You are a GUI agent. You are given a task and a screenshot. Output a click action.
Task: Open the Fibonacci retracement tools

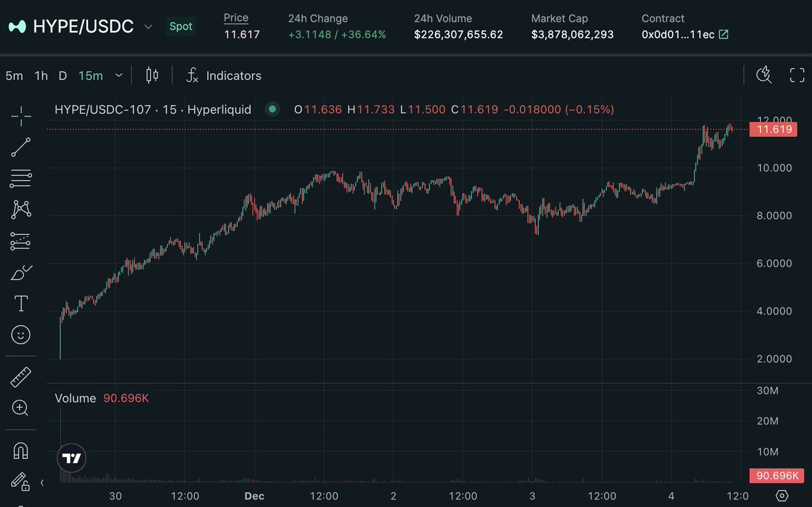click(x=21, y=179)
